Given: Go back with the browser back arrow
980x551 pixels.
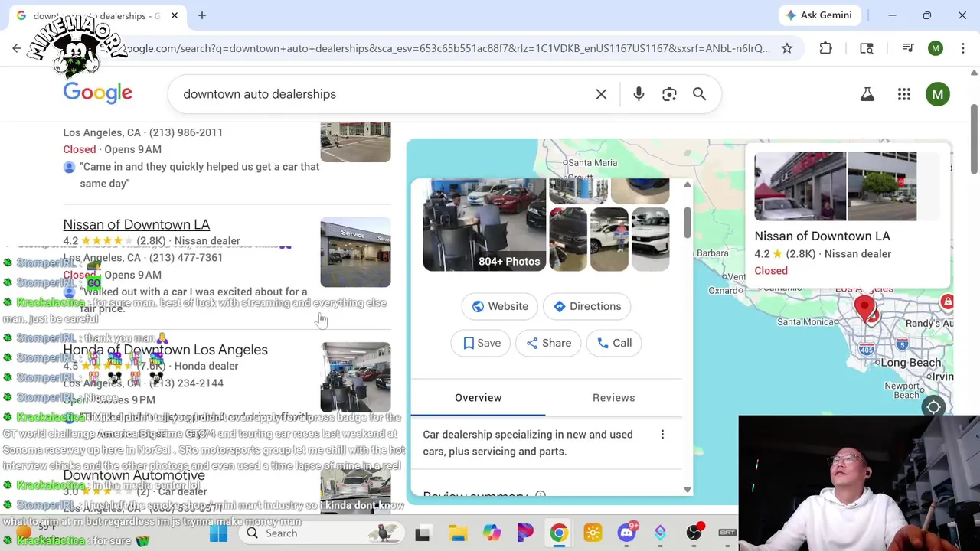Looking at the screenshot, I should pos(17,48).
